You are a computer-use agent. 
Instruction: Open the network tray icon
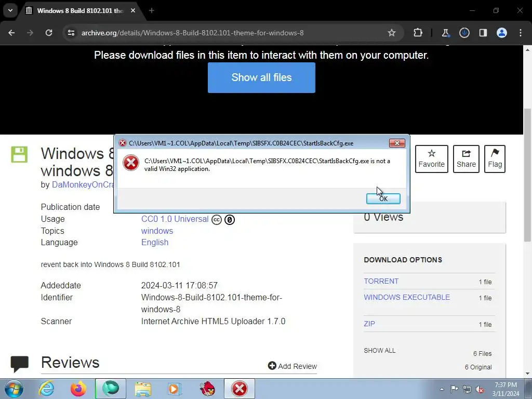tap(467, 389)
